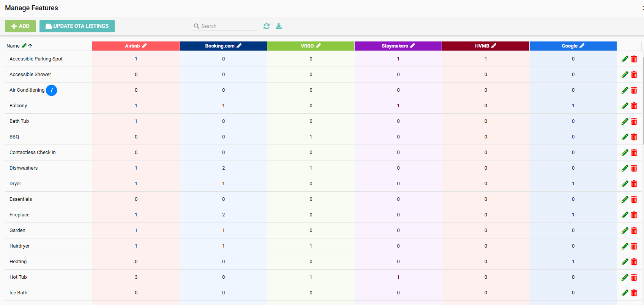Image resolution: width=644 pixels, height=305 pixels.
Task: Edit the Balcony row with green pencil
Action: click(625, 106)
